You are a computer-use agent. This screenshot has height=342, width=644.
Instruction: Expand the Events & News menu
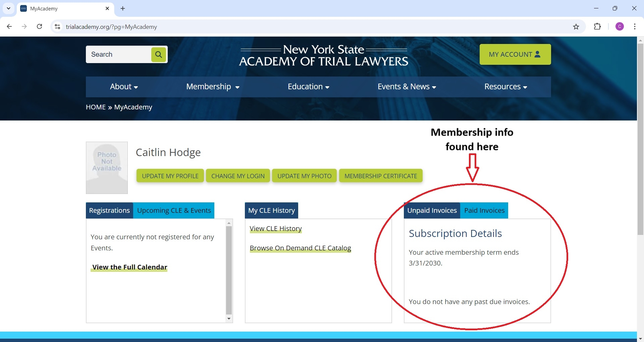tap(407, 87)
